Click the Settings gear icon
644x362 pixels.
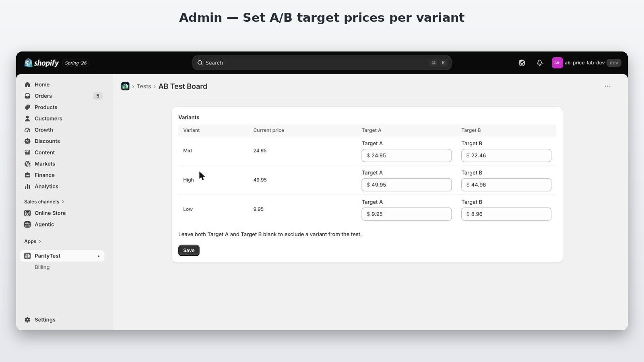point(27,320)
